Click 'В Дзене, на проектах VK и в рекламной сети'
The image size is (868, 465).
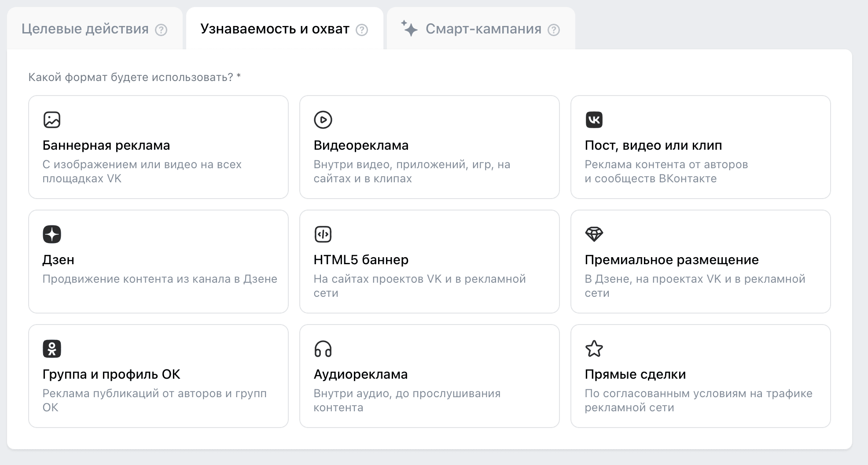[695, 286]
